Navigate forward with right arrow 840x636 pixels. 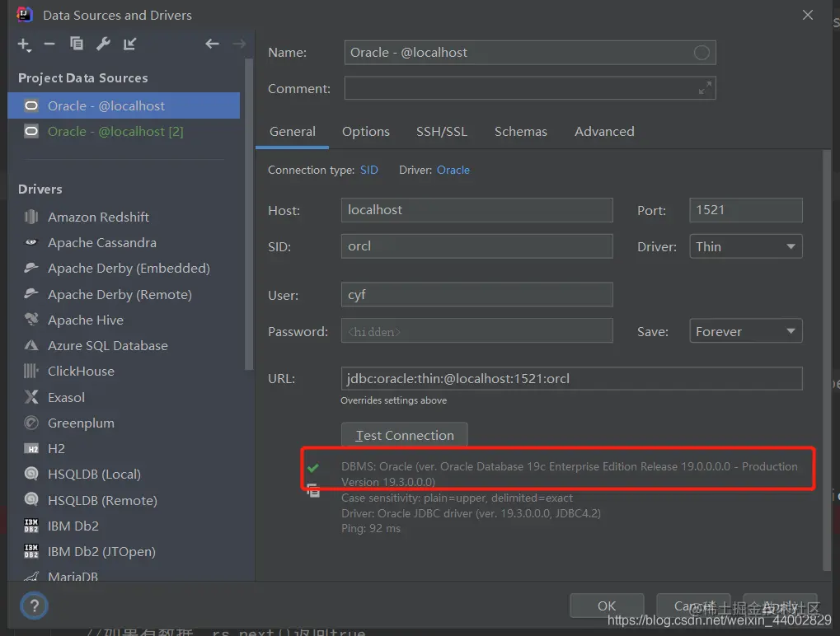click(239, 44)
